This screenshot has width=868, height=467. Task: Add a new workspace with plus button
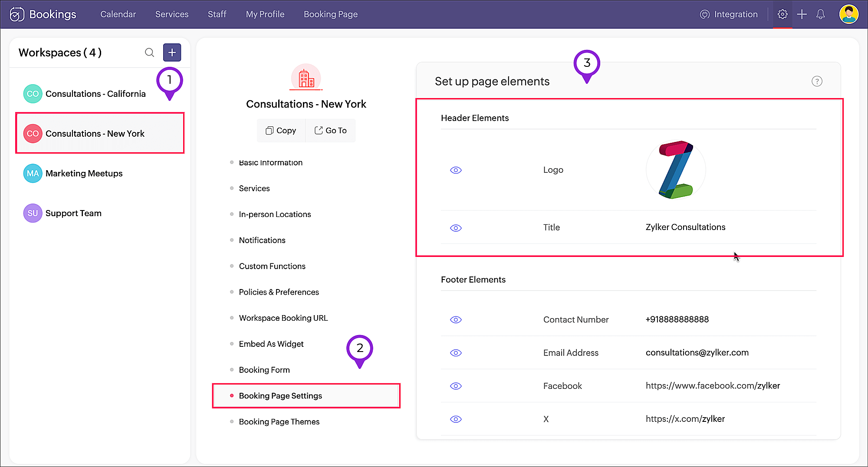click(172, 53)
